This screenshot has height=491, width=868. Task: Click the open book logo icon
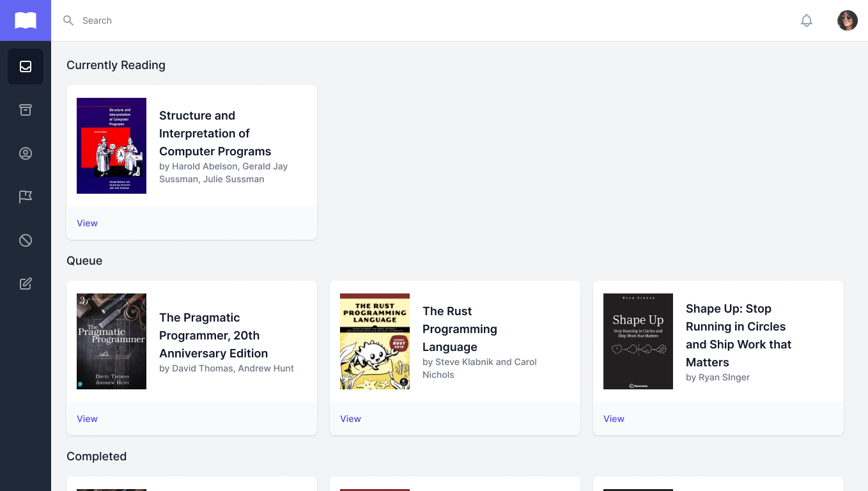coord(26,20)
